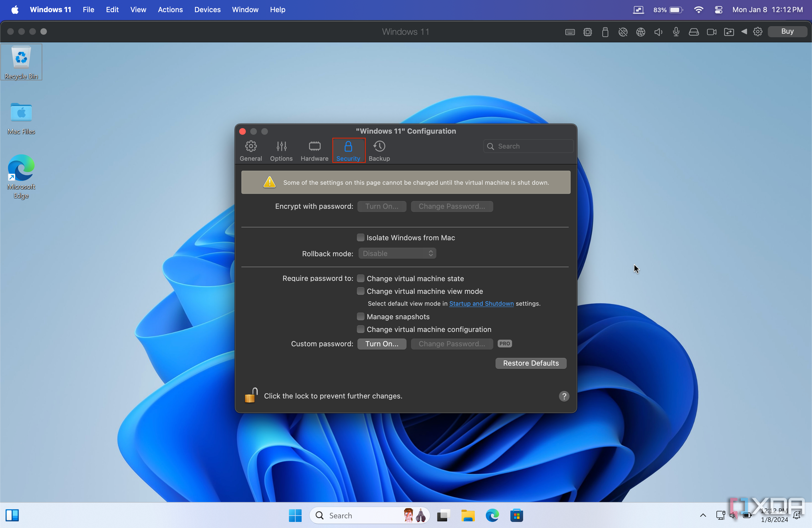Open Startup and Shutdown settings link
The width and height of the screenshot is (812, 528).
pos(481,304)
